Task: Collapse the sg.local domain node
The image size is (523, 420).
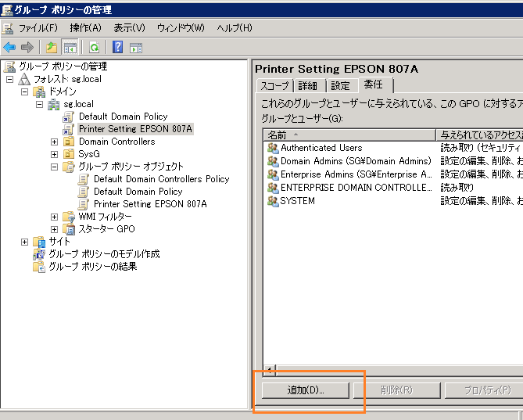Action: pos(39,105)
